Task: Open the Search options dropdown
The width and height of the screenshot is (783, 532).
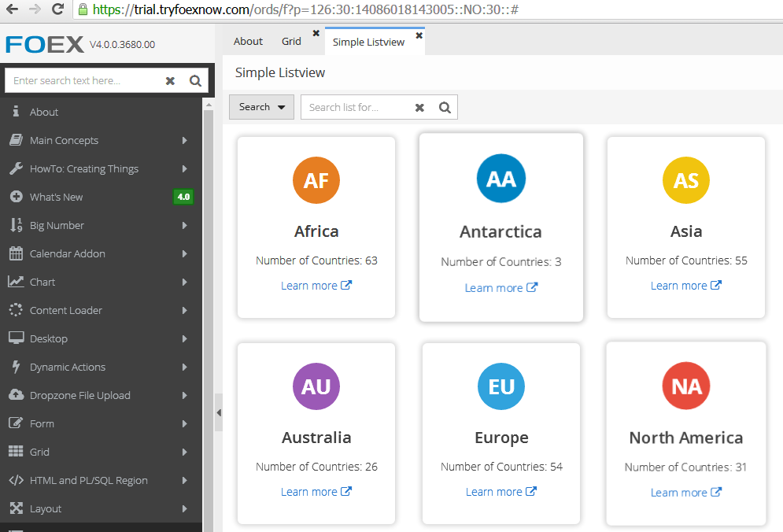Action: click(x=261, y=107)
